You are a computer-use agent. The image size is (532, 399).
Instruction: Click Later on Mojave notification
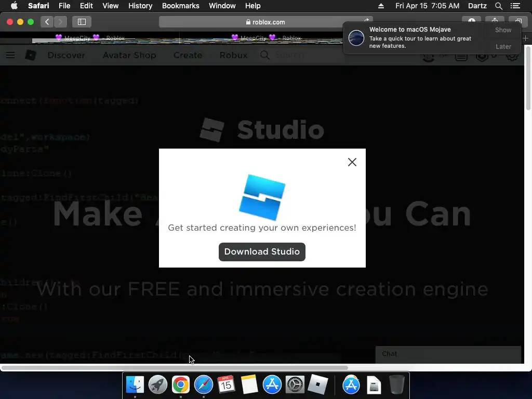[x=503, y=46]
